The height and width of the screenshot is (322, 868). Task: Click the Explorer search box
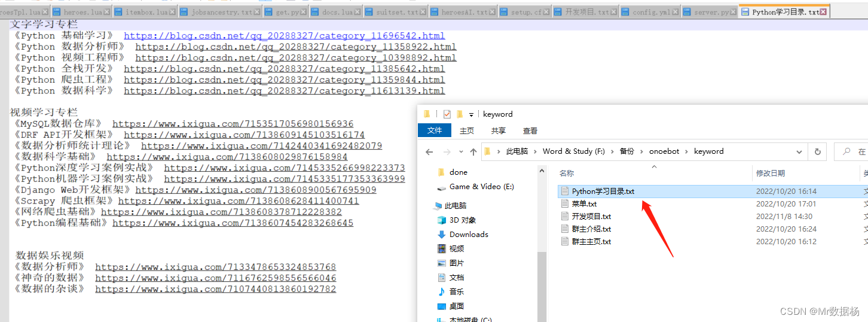click(x=851, y=151)
